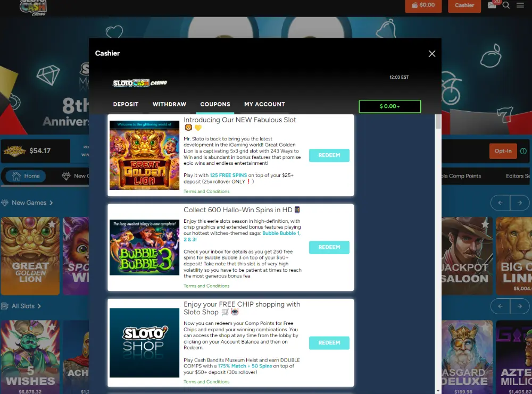The image size is (532, 394).
Task: Redeem the Sloto Shop free chip coupon
Action: point(329,343)
